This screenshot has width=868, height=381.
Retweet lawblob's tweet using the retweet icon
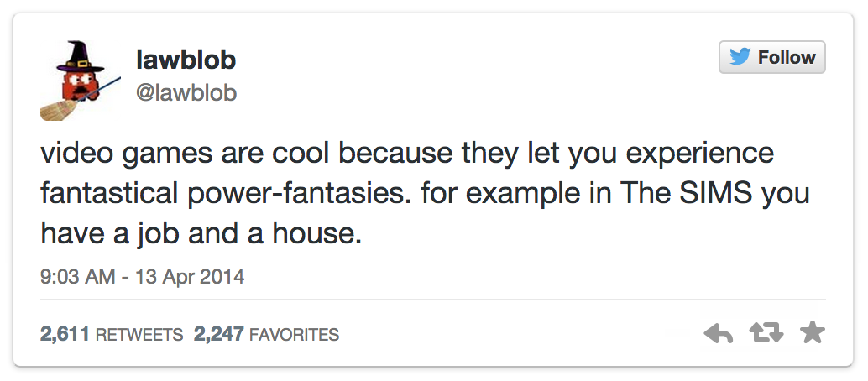pyautogui.click(x=765, y=334)
